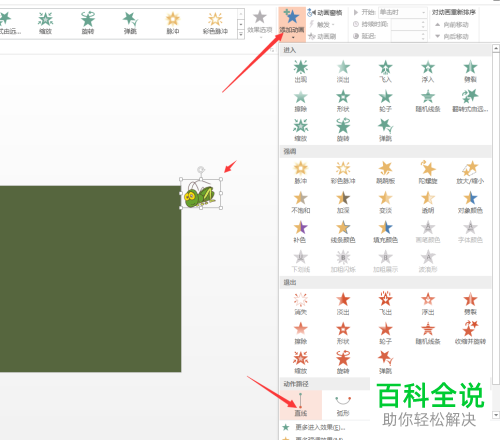Screen dimensions: 500x440
Task: Select Zoom (缩放) in ribbon gallery
Action: click(45, 23)
